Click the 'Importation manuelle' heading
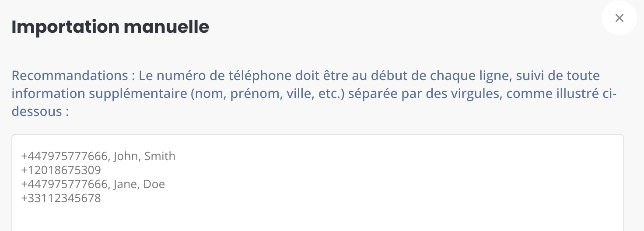Viewport: 644px width, 231px height. pos(110,27)
